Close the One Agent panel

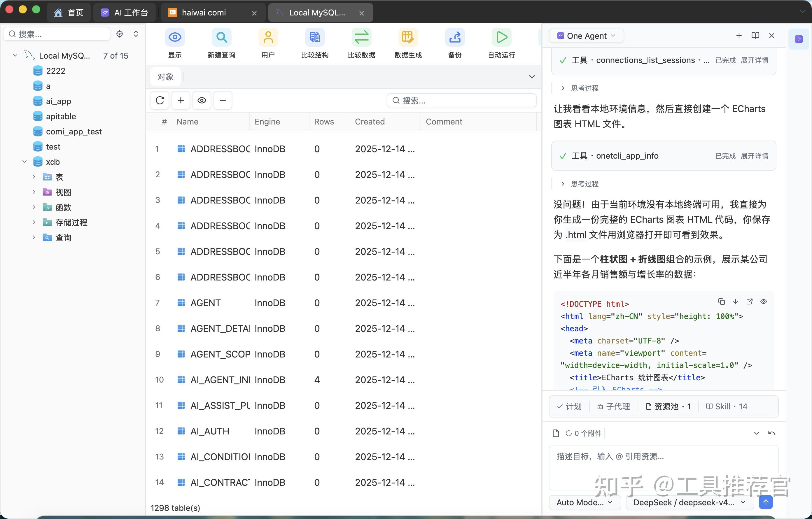coord(771,36)
